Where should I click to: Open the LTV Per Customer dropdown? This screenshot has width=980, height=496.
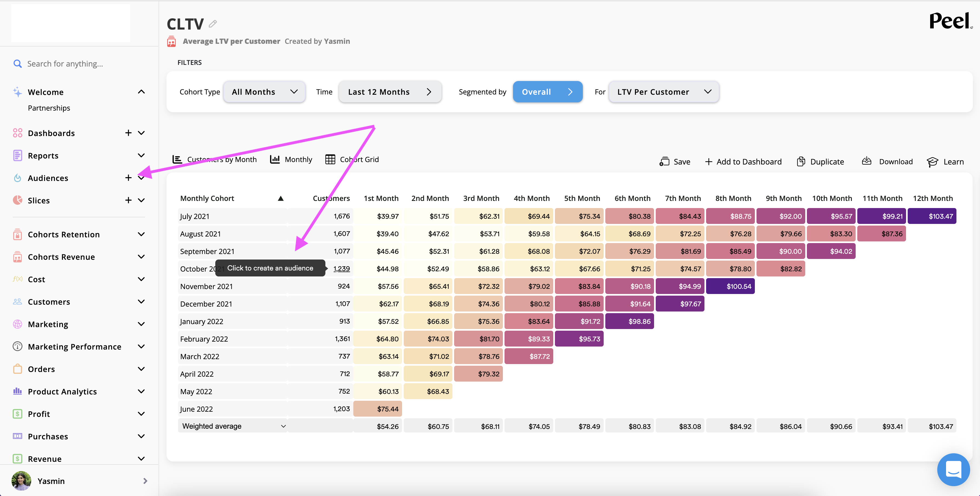tap(663, 92)
